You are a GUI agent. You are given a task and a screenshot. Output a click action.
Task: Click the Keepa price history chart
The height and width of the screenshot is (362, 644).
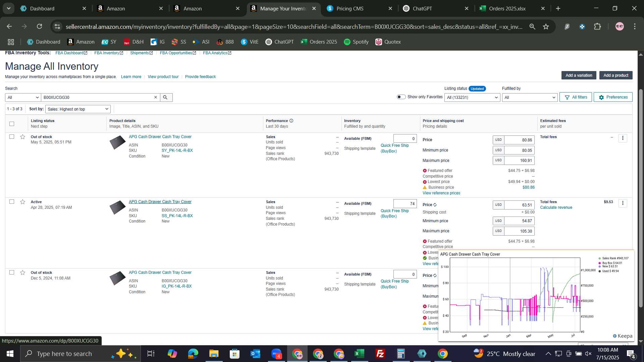[536, 296]
